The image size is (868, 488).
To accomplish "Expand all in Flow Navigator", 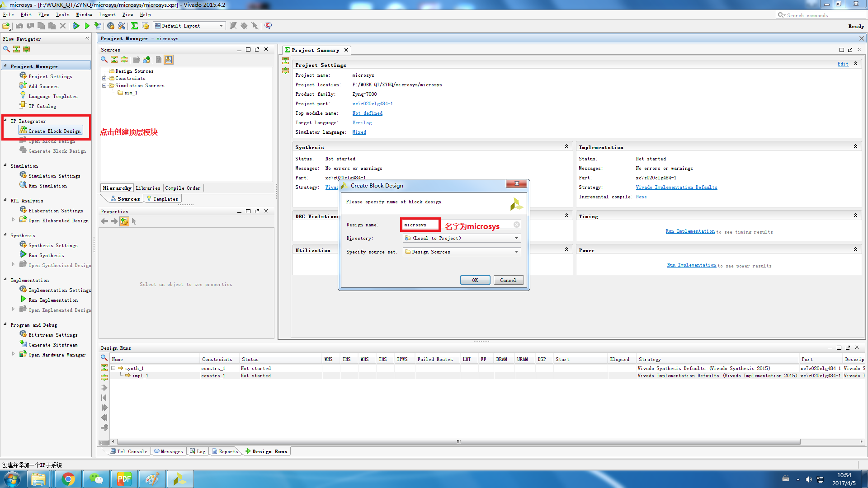I will (26, 49).
